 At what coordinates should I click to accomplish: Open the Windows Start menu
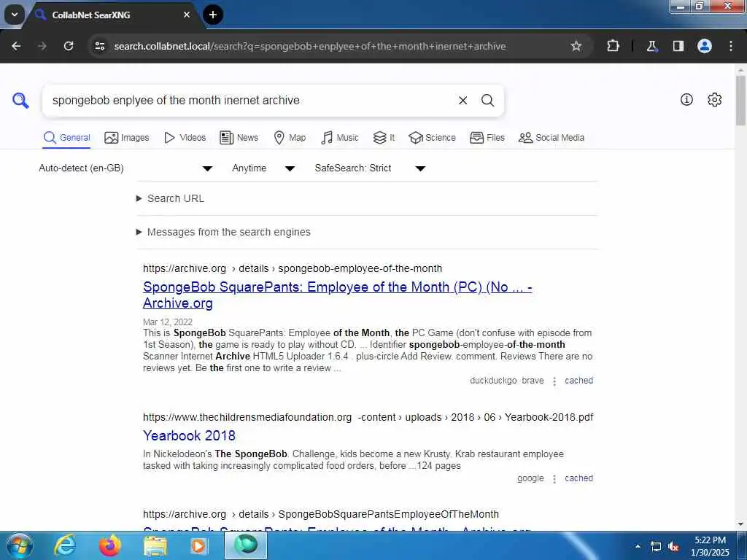(x=19, y=545)
